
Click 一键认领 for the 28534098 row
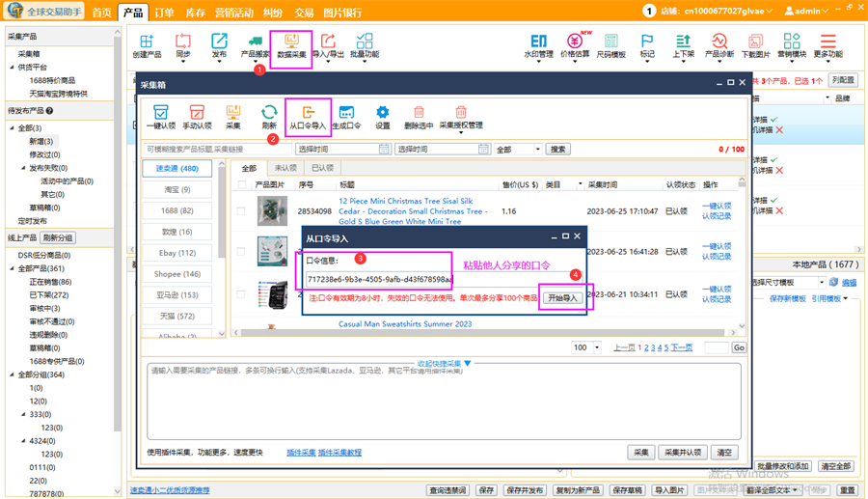pos(717,206)
